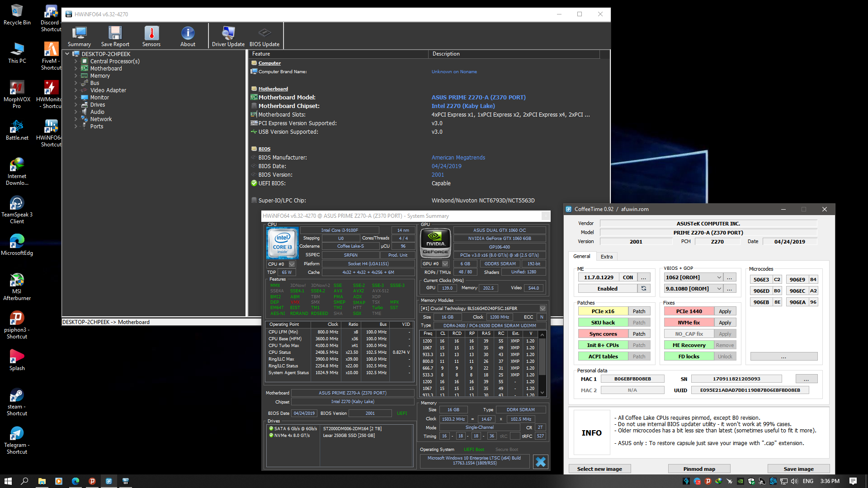Switch to the Extra tab in CoffeeTime
Image resolution: width=868 pixels, height=488 pixels.
[x=607, y=257]
